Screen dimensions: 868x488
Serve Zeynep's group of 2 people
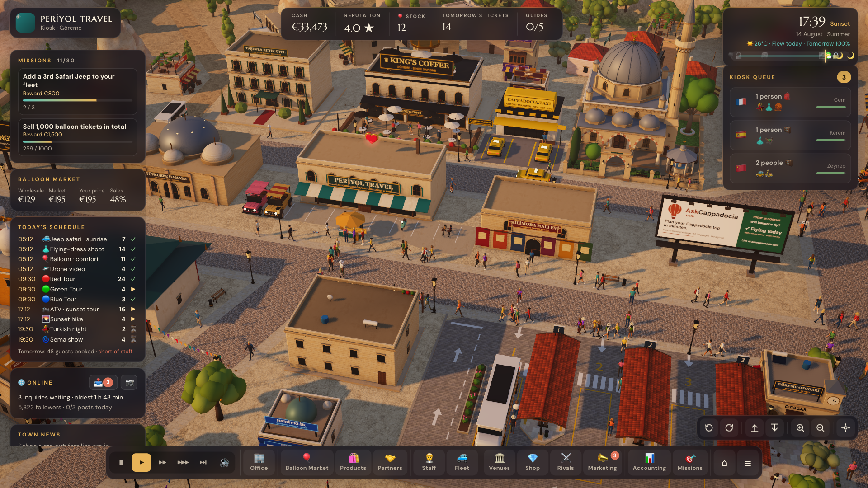[790, 168]
